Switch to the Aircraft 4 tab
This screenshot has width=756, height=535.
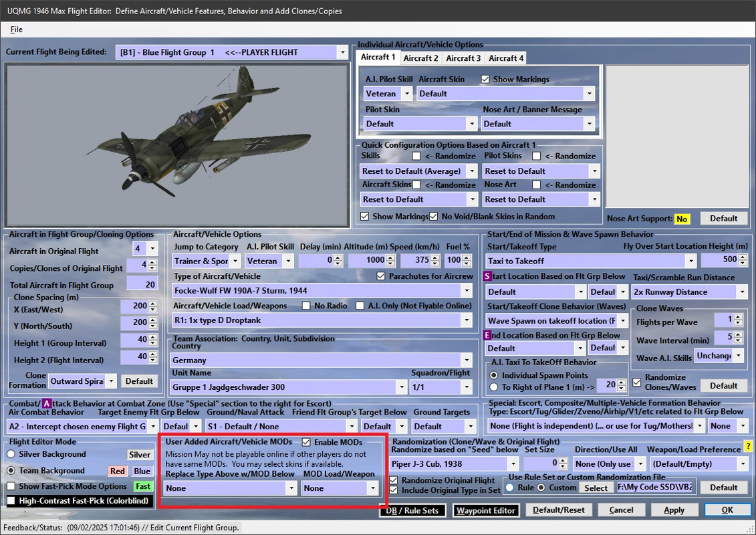(506, 58)
